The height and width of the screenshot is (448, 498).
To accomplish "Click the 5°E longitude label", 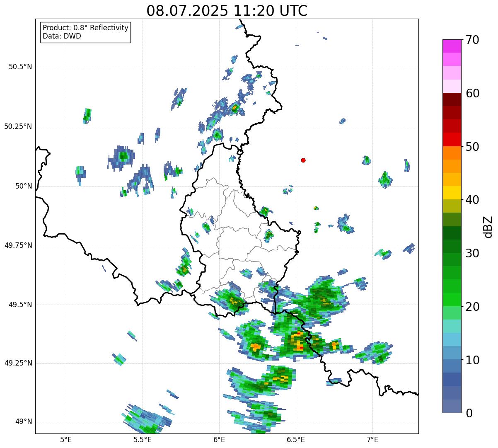I will tap(66, 439).
